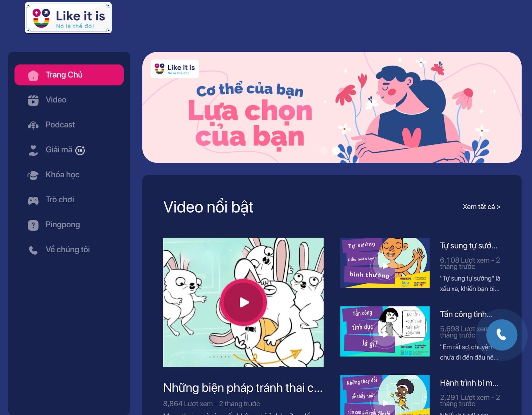Click the Podcast headphones icon
This screenshot has width=532, height=415.
(x=33, y=125)
